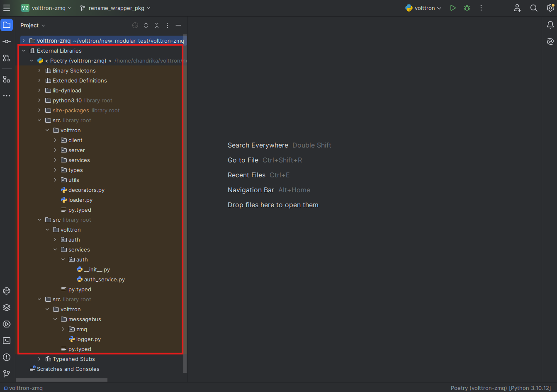Open the Python Console tool window

coord(7,291)
